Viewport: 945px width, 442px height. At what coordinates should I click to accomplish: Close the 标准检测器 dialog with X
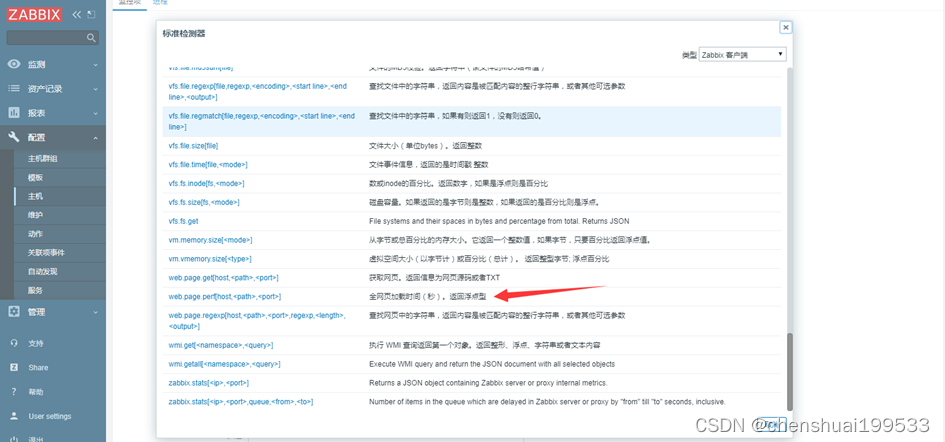(785, 27)
